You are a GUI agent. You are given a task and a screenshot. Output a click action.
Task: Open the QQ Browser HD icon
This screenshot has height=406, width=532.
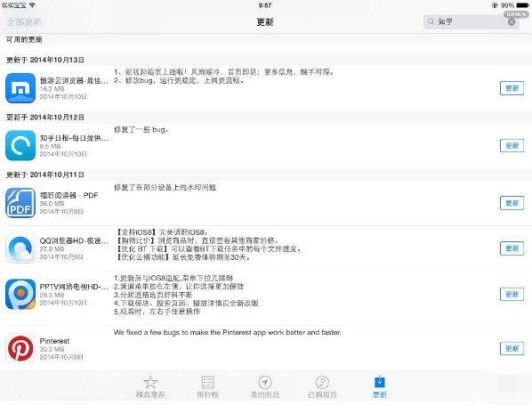(x=20, y=248)
